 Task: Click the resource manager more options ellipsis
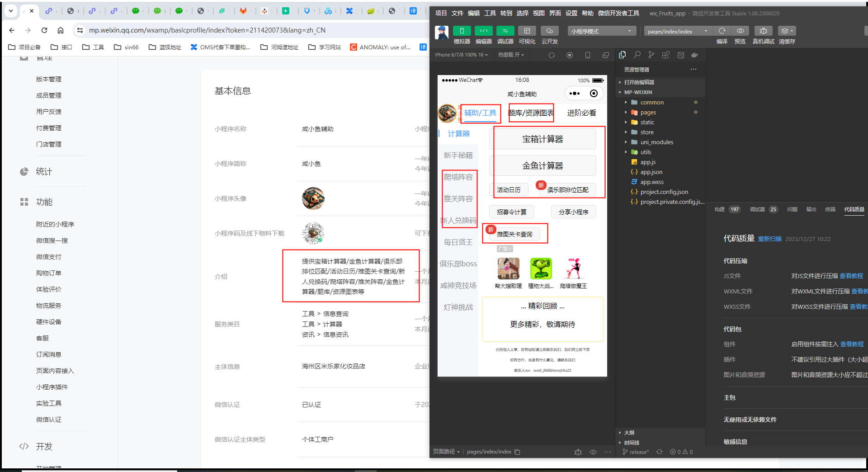pos(693,69)
